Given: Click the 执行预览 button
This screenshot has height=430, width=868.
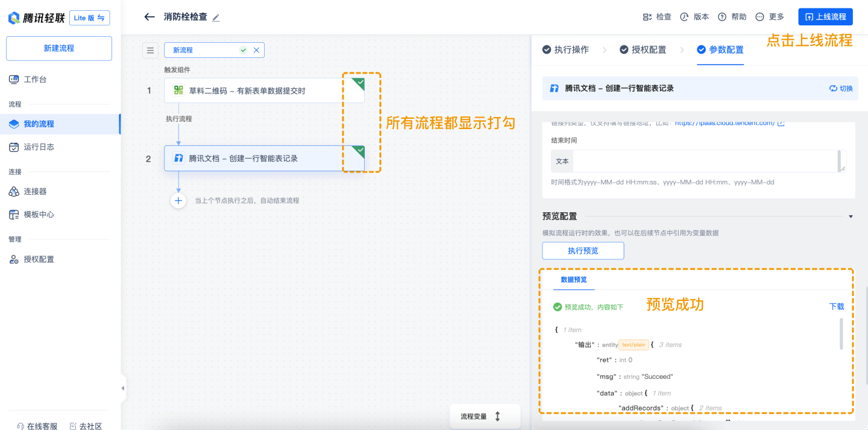Looking at the screenshot, I should [583, 250].
